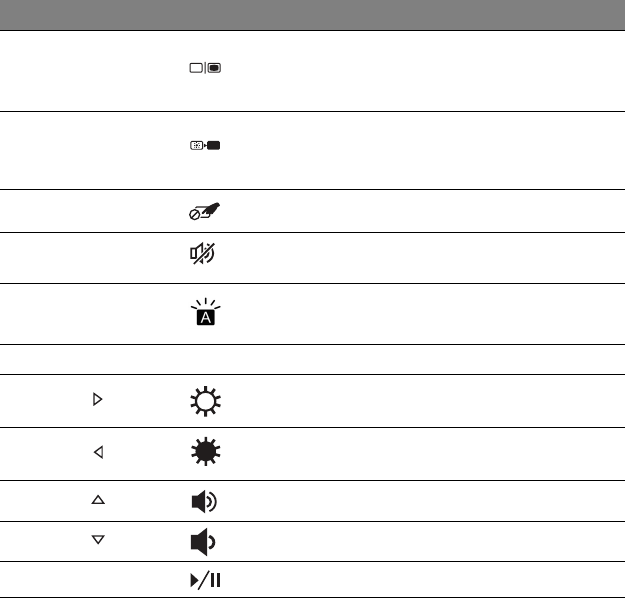Viewport: 625px width, 598px height.
Task: Click the narrow empty row below backlight icon
Action: tap(312, 360)
